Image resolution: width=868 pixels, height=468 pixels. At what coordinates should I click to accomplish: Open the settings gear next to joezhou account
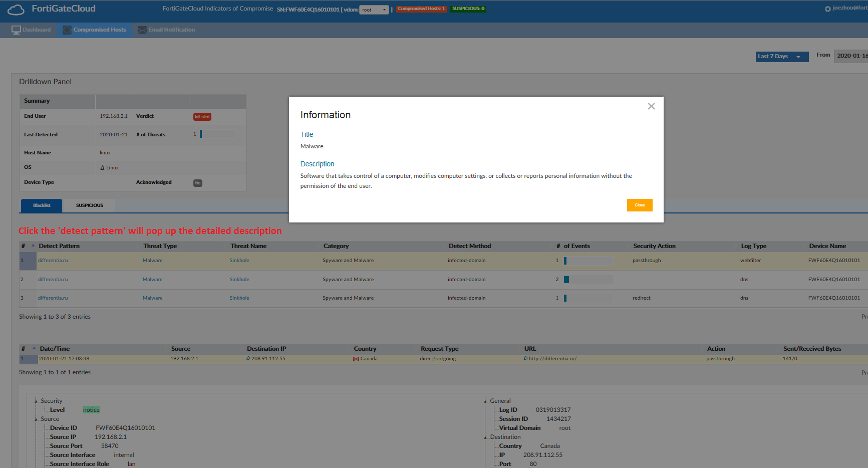pos(827,9)
